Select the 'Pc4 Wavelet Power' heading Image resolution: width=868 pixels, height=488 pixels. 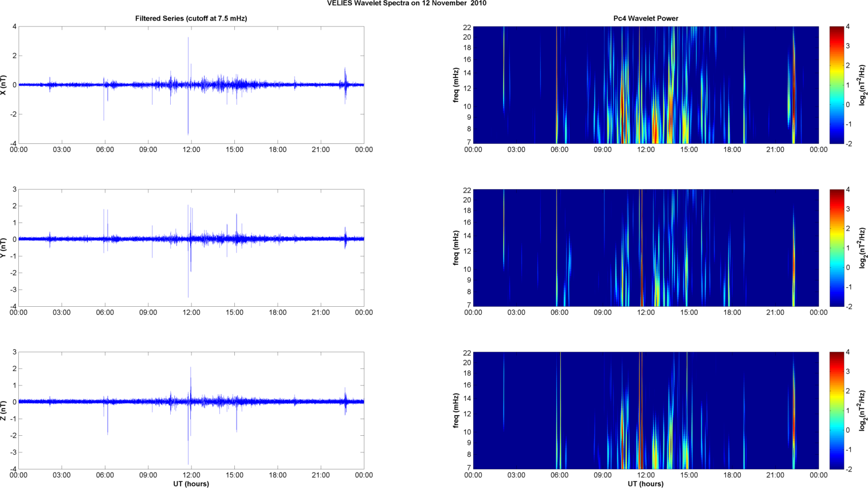[645, 18]
